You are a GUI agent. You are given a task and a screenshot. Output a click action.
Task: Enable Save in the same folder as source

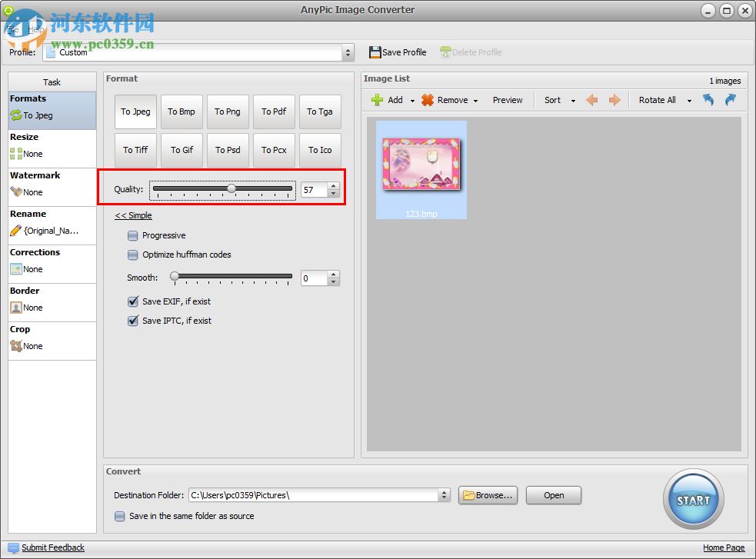[x=120, y=517]
